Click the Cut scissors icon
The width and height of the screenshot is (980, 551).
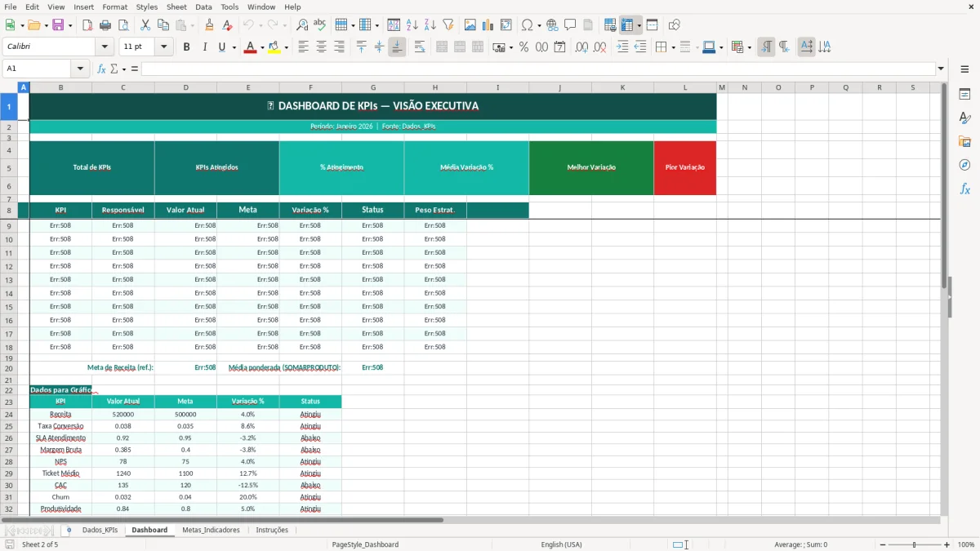145,25
